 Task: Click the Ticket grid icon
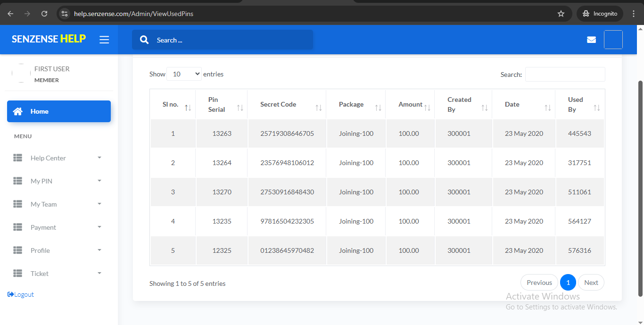[x=18, y=274]
